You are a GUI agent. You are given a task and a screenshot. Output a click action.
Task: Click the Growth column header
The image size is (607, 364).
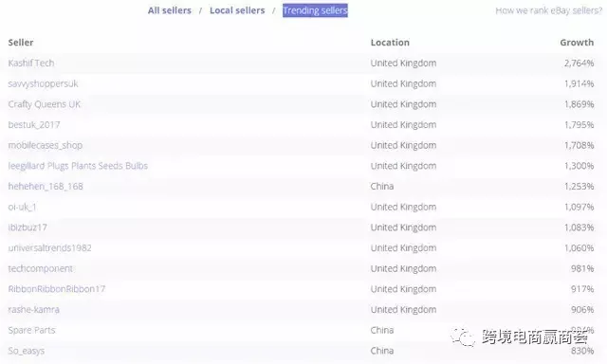point(577,42)
